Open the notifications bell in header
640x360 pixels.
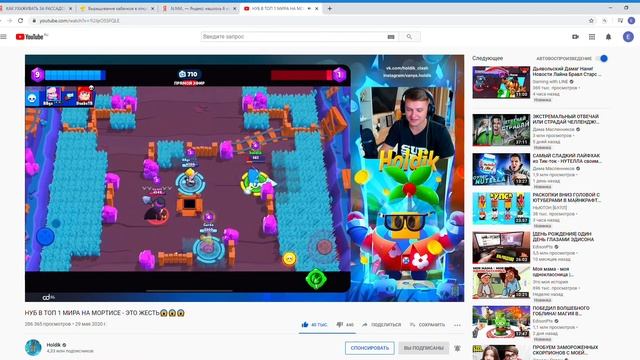[609, 37]
